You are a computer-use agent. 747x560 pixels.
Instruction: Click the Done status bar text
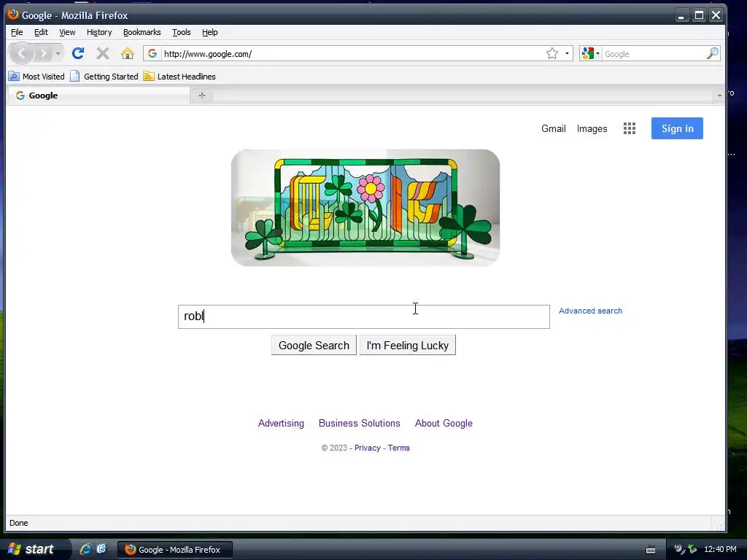(18, 523)
